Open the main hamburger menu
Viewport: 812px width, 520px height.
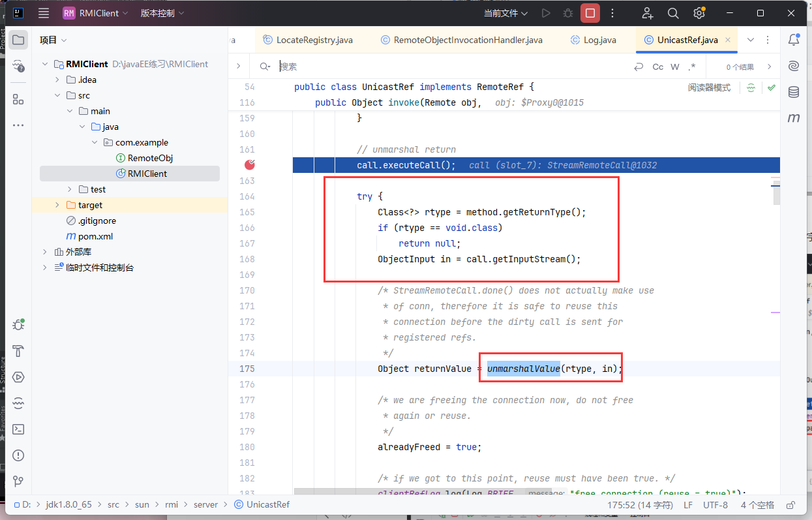coord(44,13)
